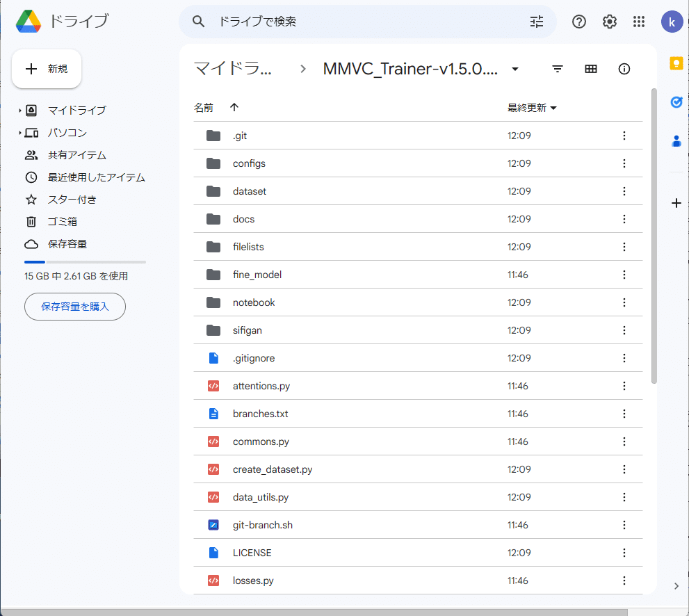The image size is (689, 616).
Task: Select the notebook folder row
Action: pos(418,302)
